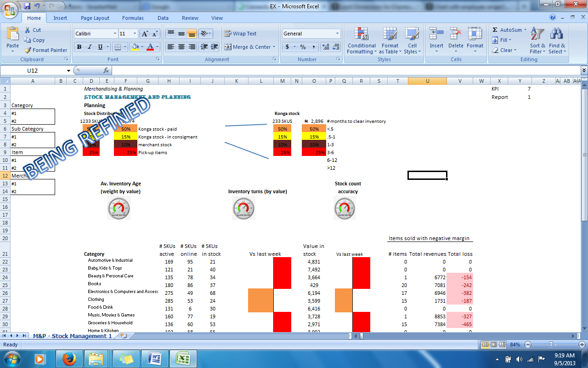Toggle Align Text Left
Screen dimensions: 588x368
[x=170, y=47]
